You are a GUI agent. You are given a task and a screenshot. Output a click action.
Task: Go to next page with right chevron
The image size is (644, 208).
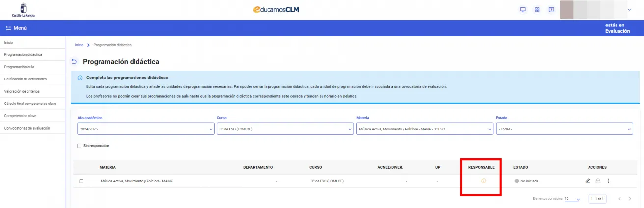[x=630, y=199]
